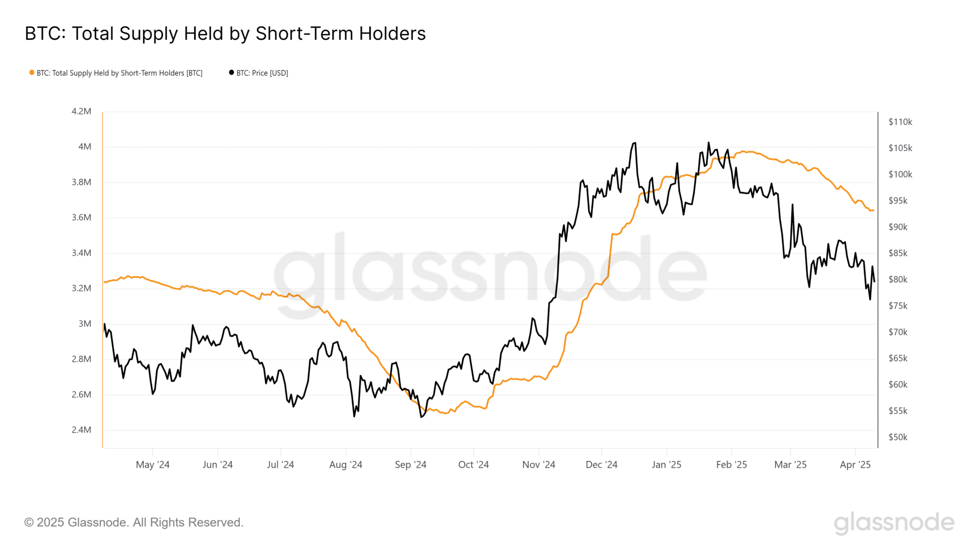The image size is (980, 551).
Task: Click the black legend dot for BTC Price
Action: click(x=232, y=73)
